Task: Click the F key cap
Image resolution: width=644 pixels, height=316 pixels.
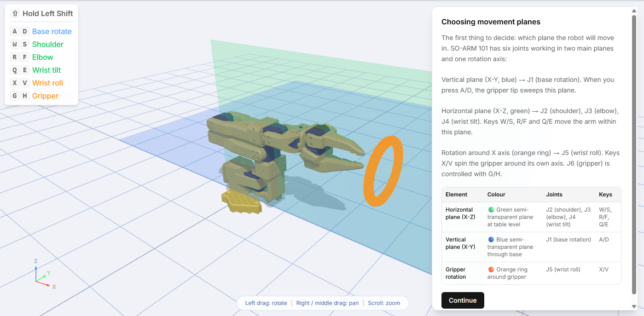Action: click(25, 57)
